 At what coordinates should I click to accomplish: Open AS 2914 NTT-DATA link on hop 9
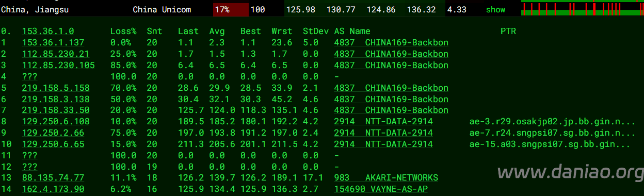pyautogui.click(x=383, y=133)
